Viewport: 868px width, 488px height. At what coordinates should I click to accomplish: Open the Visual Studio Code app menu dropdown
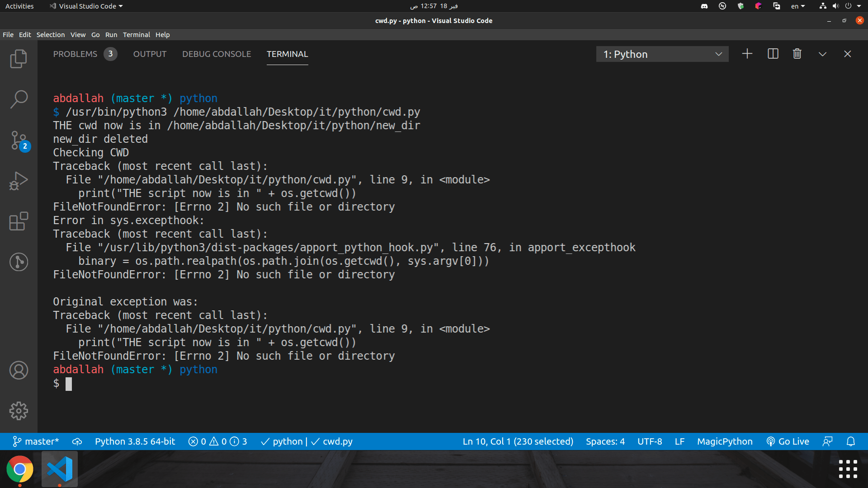coord(86,6)
